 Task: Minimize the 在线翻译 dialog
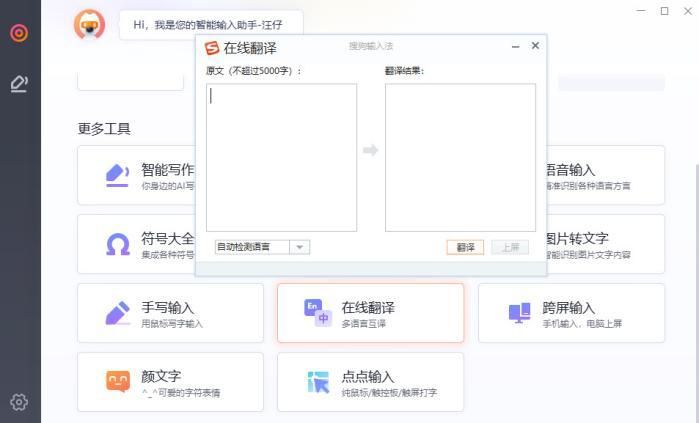(516, 46)
